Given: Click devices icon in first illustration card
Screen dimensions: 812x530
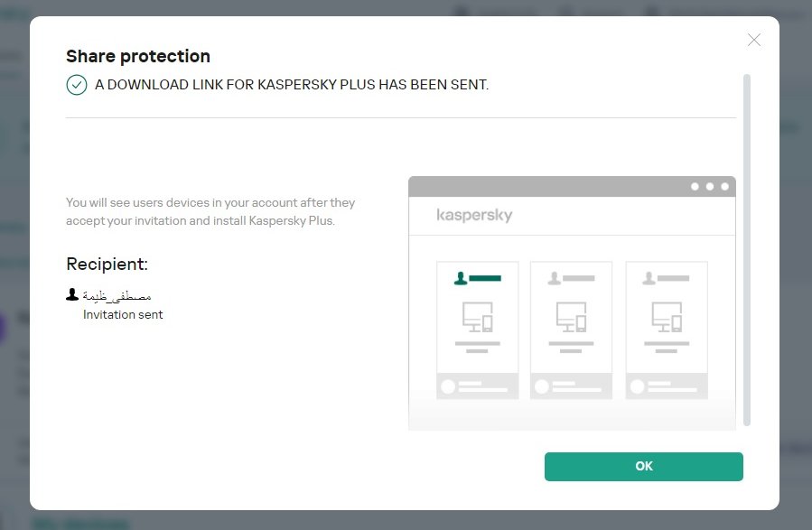Looking at the screenshot, I should [477, 317].
